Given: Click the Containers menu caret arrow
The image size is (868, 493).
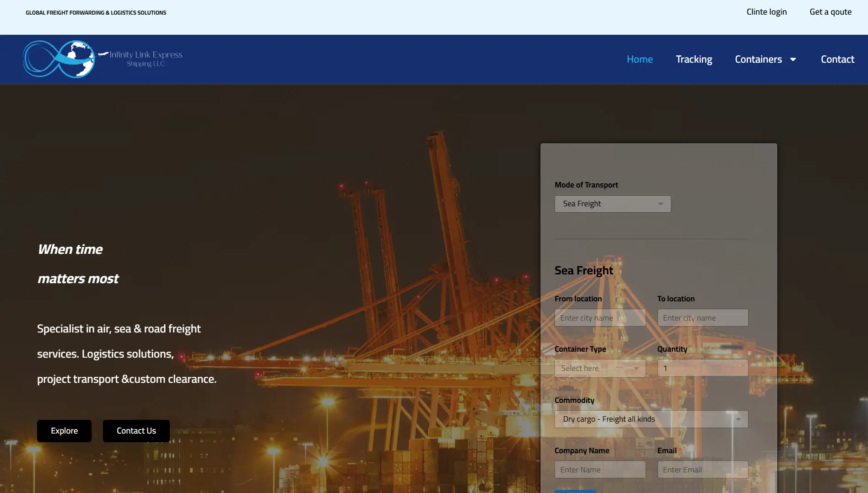Looking at the screenshot, I should pyautogui.click(x=793, y=59).
